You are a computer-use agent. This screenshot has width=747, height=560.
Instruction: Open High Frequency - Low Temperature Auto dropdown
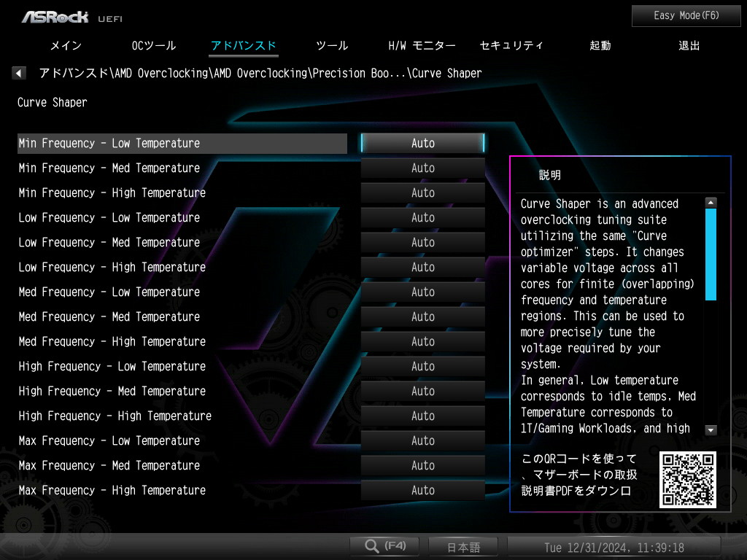(x=422, y=366)
